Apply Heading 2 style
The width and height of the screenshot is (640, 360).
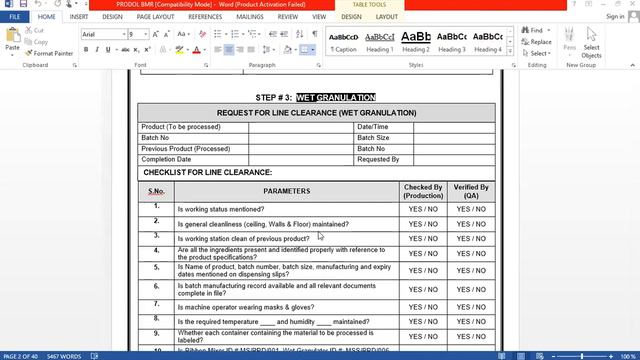[416, 42]
